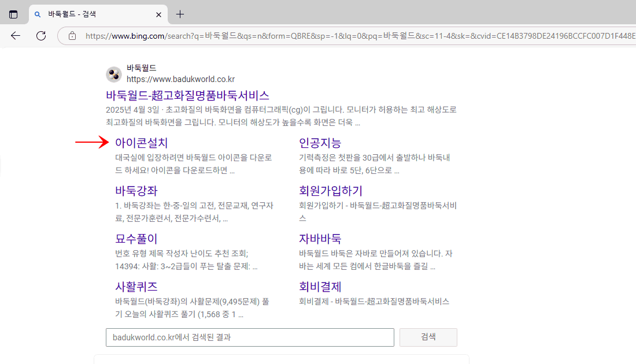Viewport: 636px width, 364px height.
Task: Go back with the browser back arrow
Action: click(x=16, y=36)
